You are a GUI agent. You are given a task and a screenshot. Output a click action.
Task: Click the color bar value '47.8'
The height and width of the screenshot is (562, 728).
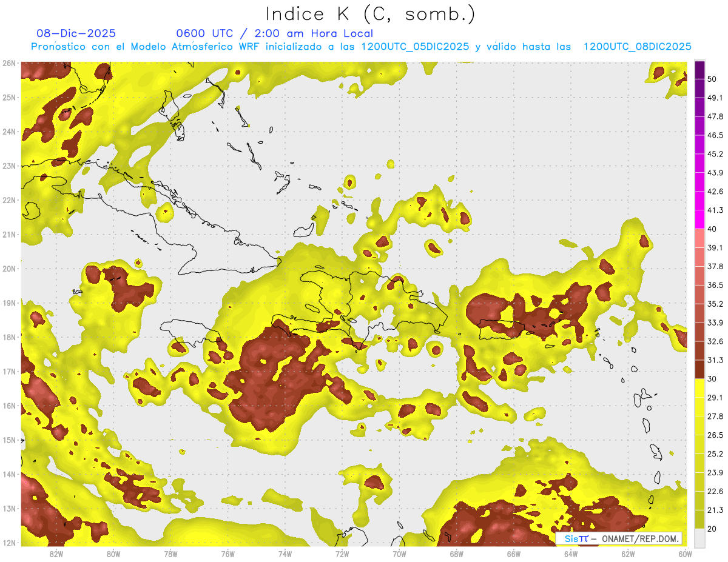715,116
